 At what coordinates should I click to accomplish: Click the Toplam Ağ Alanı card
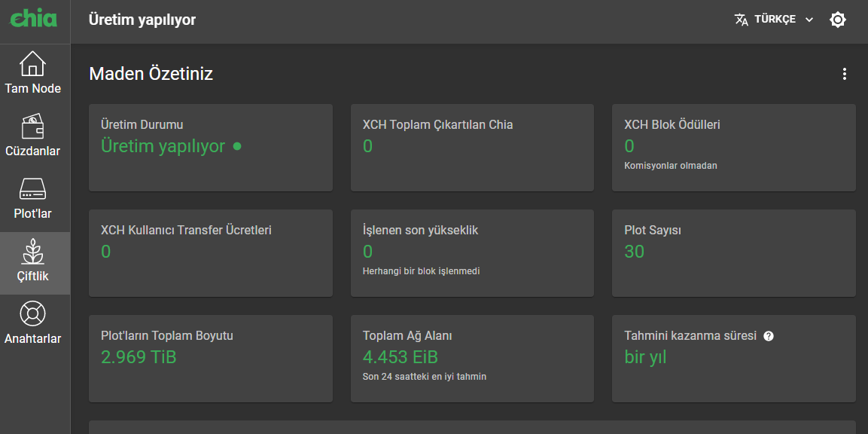point(472,359)
